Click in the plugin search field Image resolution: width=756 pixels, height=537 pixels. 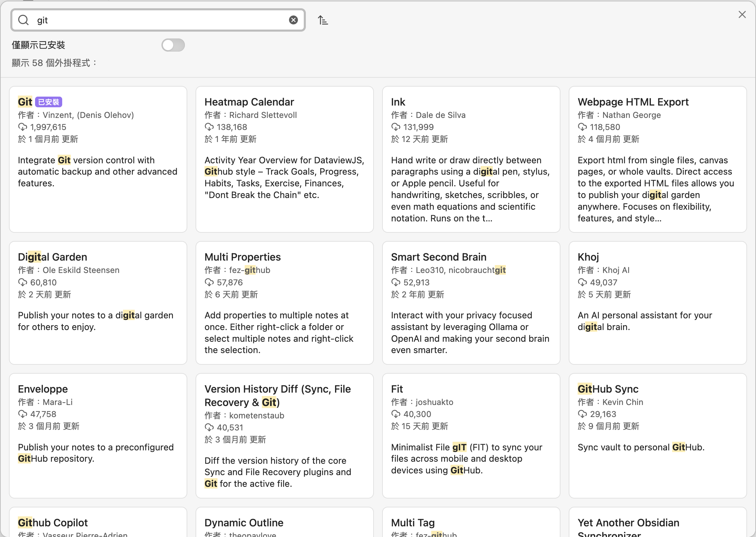[158, 20]
